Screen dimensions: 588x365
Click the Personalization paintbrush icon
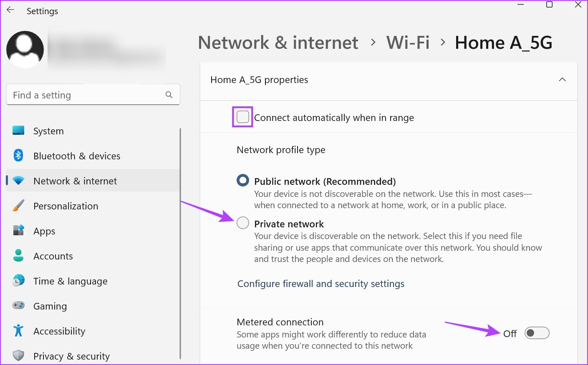point(18,206)
